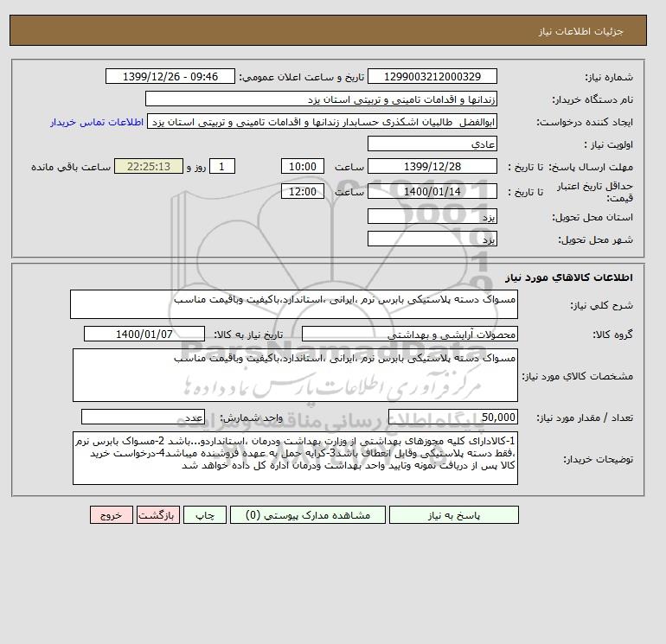Image resolution: width=666 pixels, height=644 pixels.
Task: Click 'اطلاعات کالاهای مورد نیاز' section heading
Action: coord(569,277)
